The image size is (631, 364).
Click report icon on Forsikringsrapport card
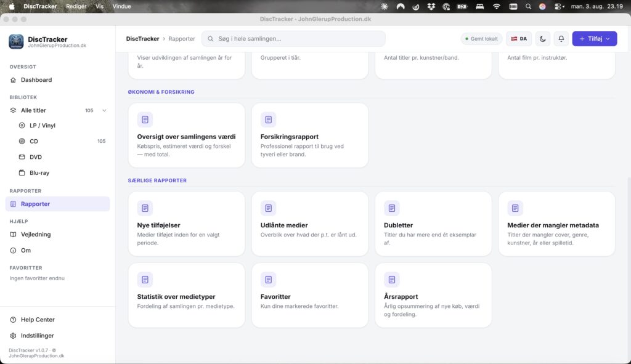tap(269, 119)
